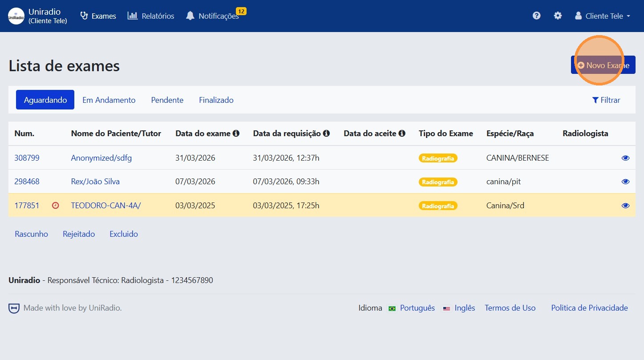
Task: Open the Anonymized/sdfg patient link
Action: point(101,158)
